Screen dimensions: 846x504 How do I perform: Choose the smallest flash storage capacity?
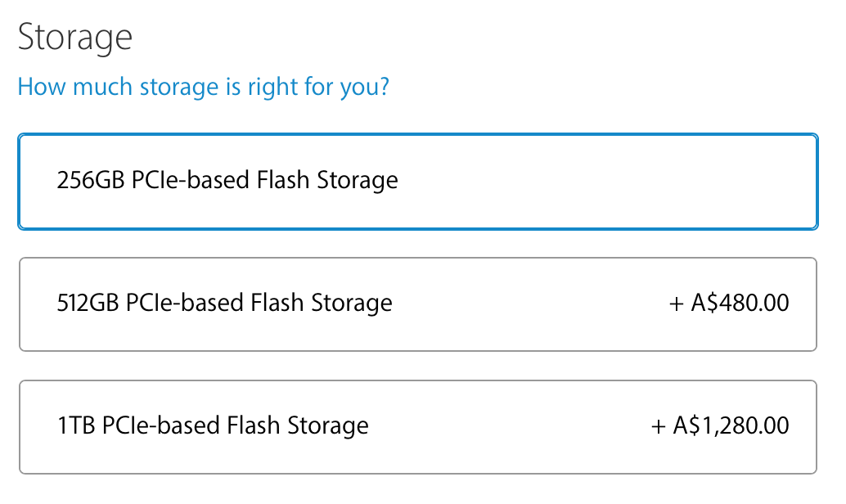417,181
